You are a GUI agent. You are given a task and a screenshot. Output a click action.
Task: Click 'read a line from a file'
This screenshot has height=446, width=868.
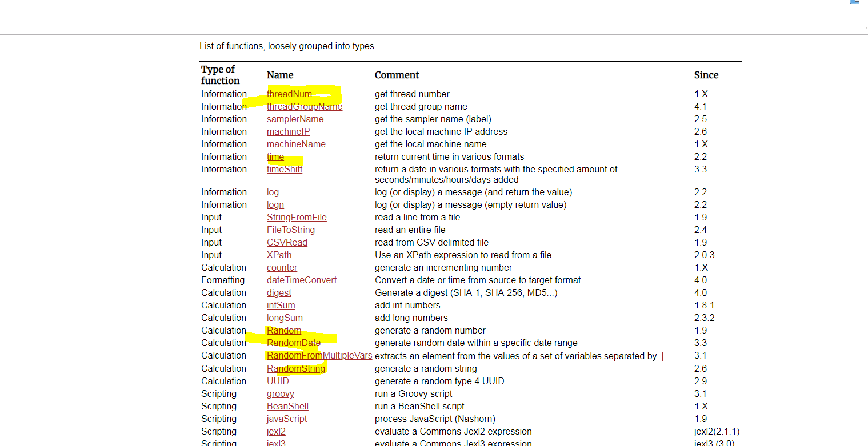pos(417,217)
